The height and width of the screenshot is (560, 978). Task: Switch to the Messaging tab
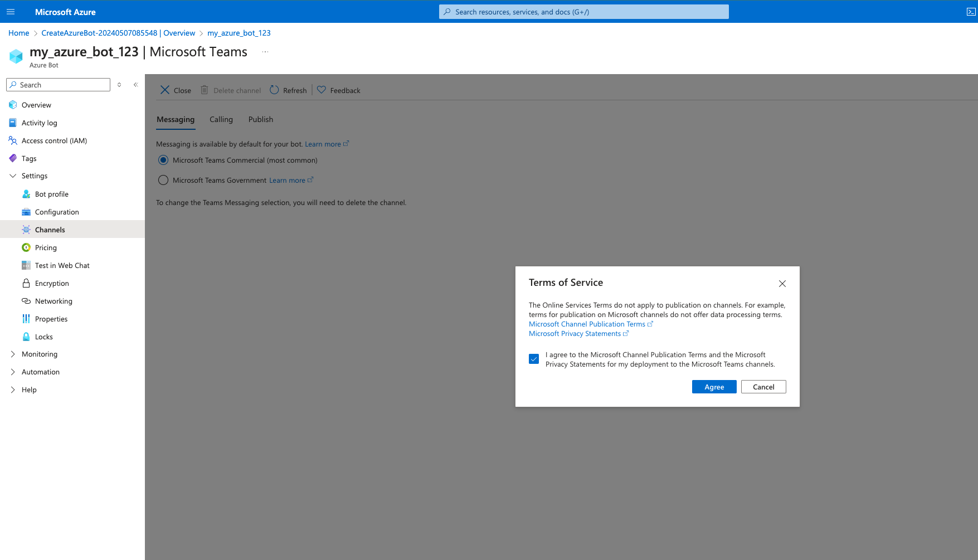tap(176, 119)
